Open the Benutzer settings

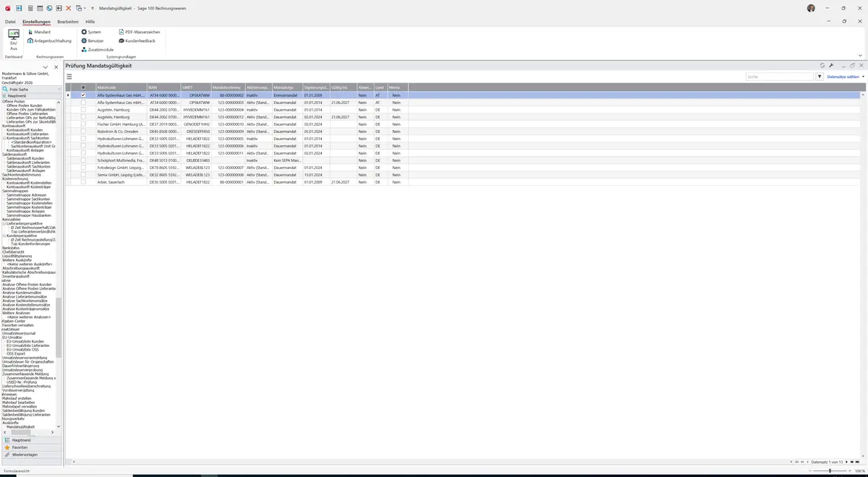[x=93, y=40]
